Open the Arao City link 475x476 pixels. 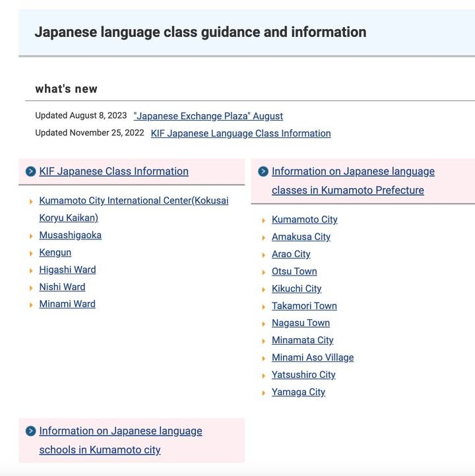click(291, 254)
